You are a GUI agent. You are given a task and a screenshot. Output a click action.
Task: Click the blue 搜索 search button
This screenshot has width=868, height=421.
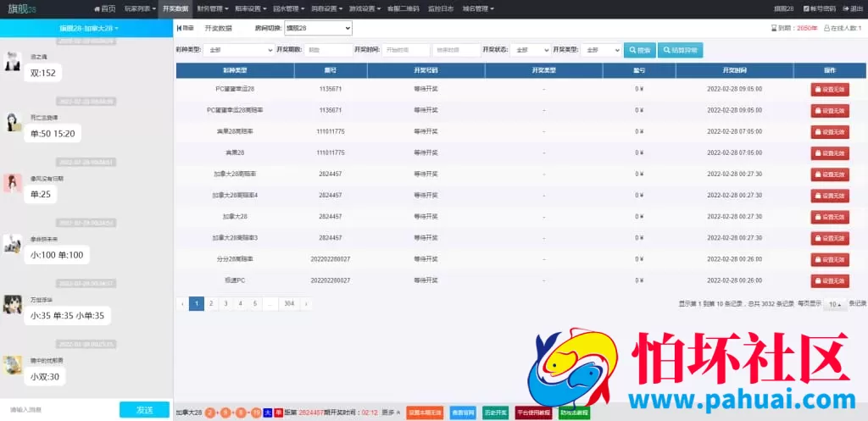pos(640,50)
